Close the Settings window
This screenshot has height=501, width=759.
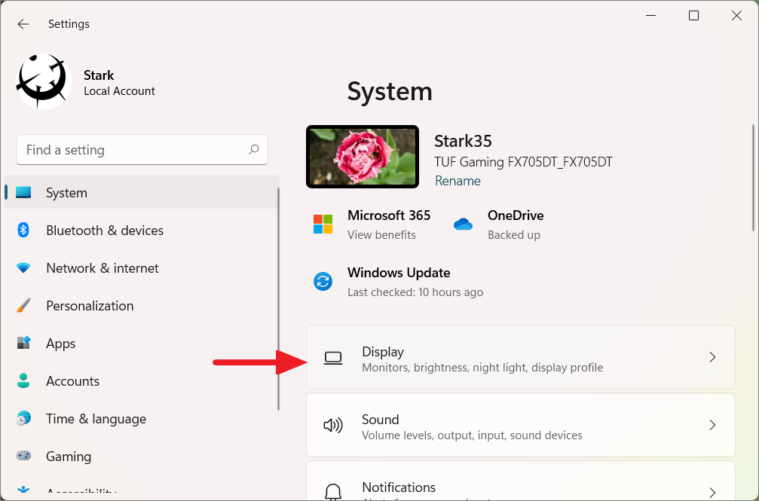click(x=737, y=15)
